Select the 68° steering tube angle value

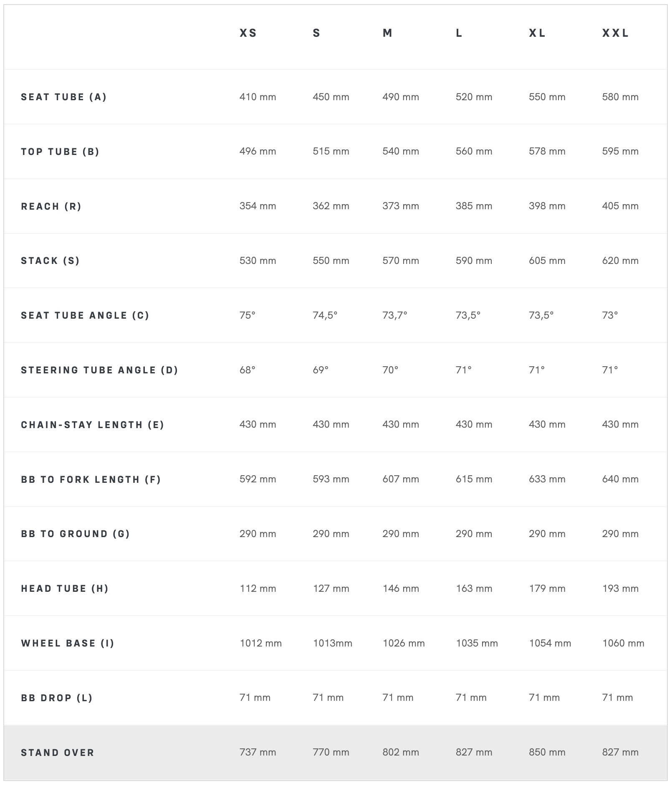click(x=247, y=370)
